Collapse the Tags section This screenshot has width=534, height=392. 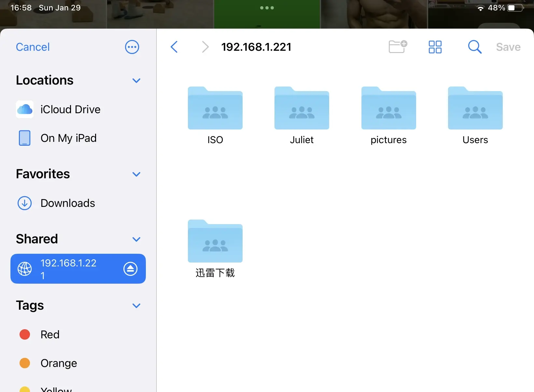tap(136, 306)
